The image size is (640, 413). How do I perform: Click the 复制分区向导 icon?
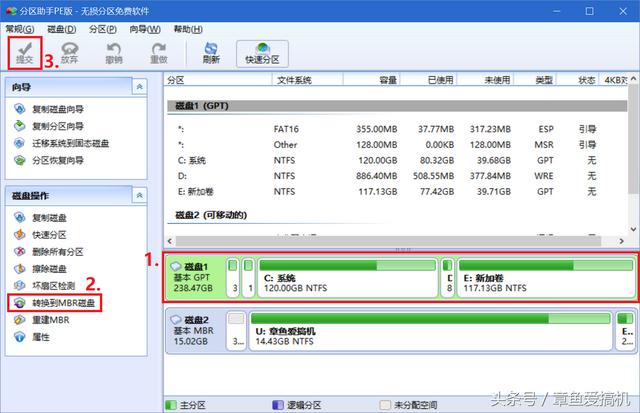pos(20,126)
